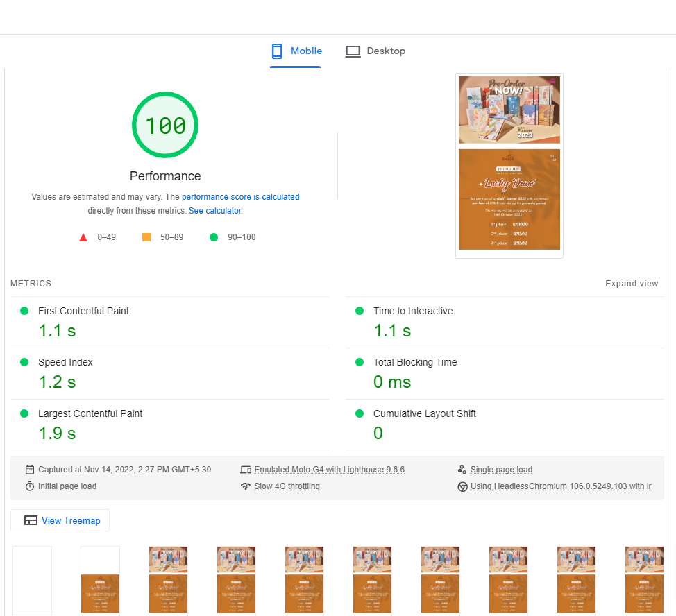The width and height of the screenshot is (676, 616).
Task: Click the treemap grid icon
Action: [31, 521]
